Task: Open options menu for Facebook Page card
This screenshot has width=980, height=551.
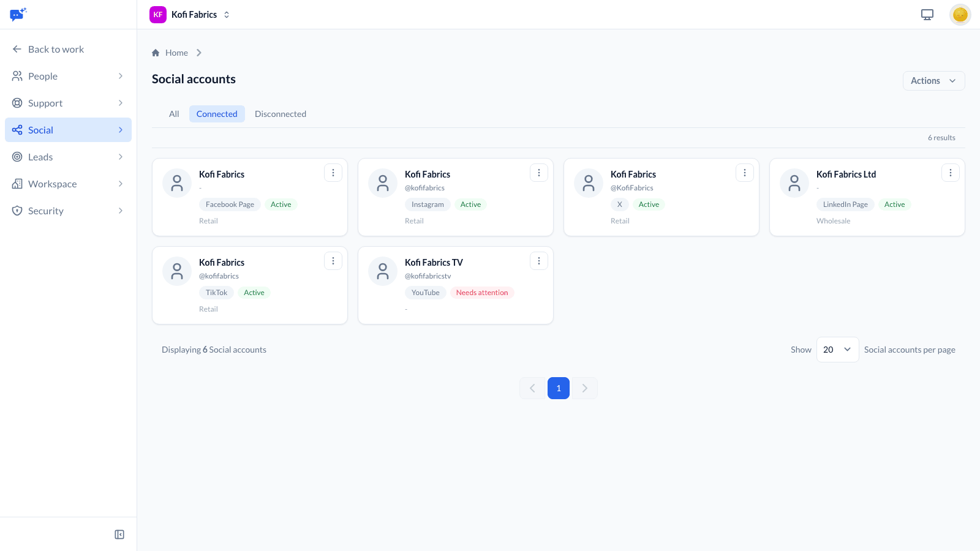Action: click(333, 173)
